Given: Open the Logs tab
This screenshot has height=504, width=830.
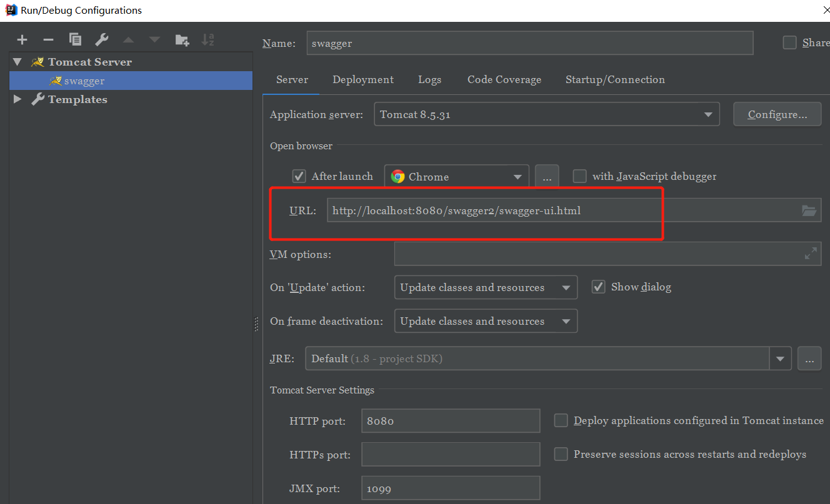Looking at the screenshot, I should [x=429, y=79].
